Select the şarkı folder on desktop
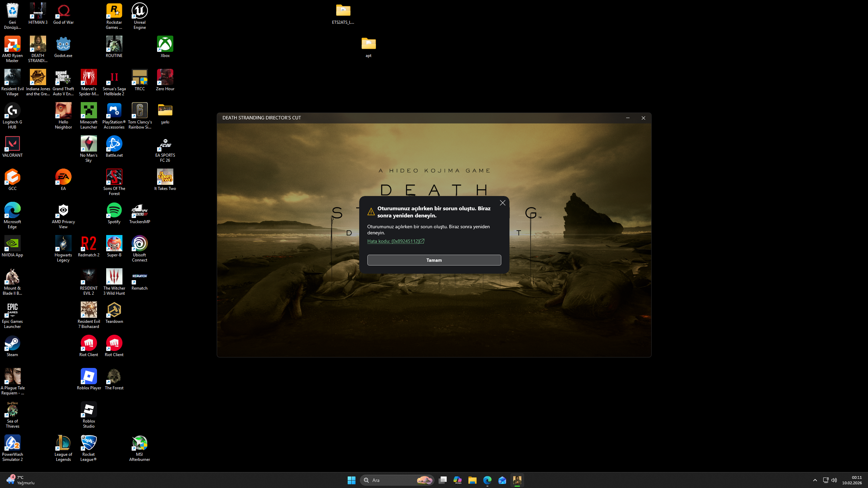The image size is (868, 488). (x=165, y=114)
